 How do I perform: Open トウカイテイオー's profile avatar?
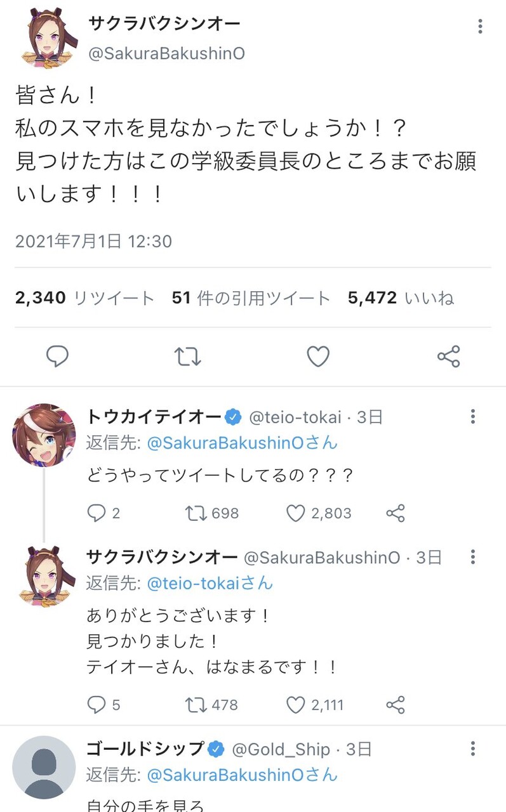(x=44, y=435)
